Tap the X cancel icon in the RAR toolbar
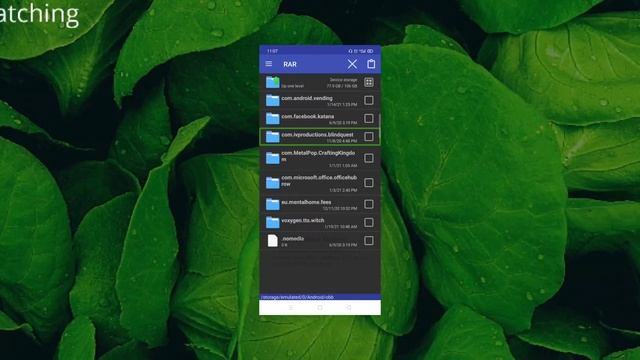 point(352,64)
